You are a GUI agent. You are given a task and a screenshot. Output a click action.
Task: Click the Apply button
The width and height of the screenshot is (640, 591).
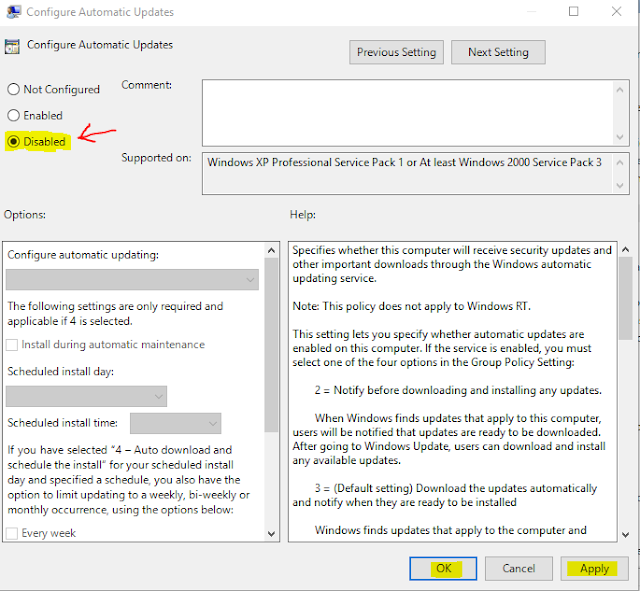point(594,568)
